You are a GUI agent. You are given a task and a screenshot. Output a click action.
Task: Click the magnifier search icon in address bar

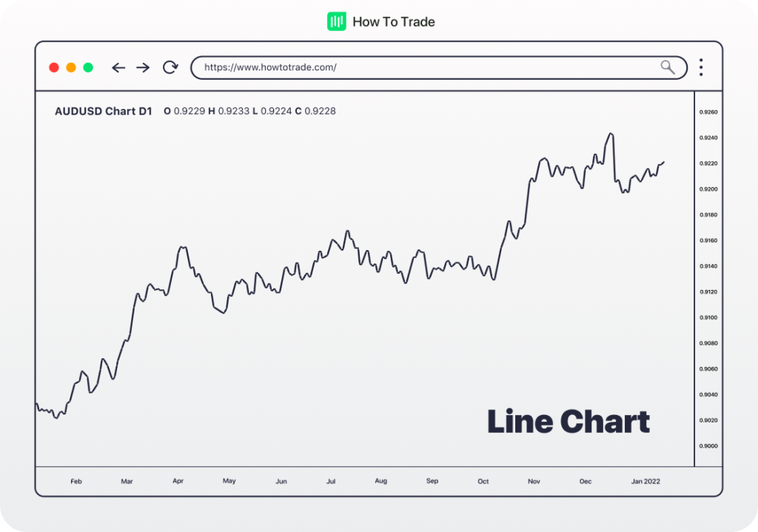[x=668, y=68]
